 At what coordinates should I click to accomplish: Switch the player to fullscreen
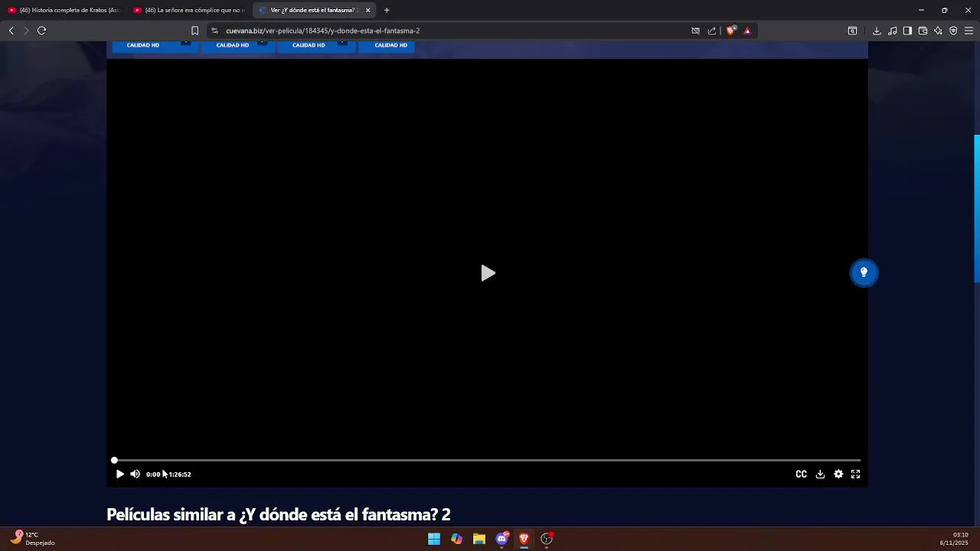coord(856,474)
